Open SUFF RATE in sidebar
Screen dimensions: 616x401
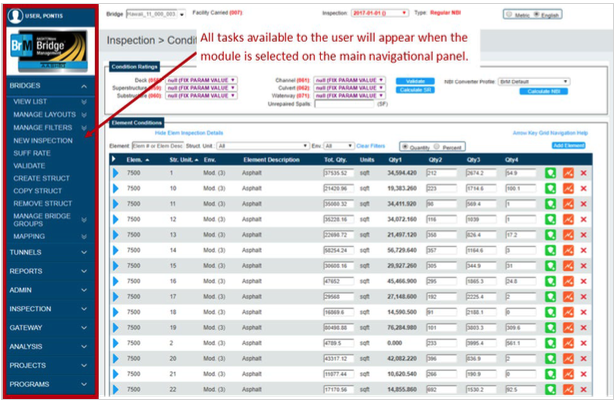click(32, 153)
